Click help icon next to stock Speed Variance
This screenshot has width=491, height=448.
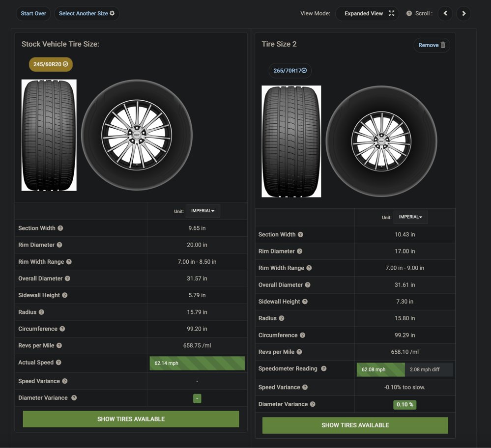[64, 381]
